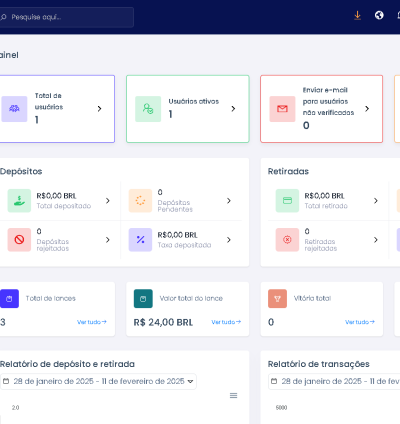Click the Valor total do lance teal icon
Screen dimensions: 400x424
click(143, 299)
